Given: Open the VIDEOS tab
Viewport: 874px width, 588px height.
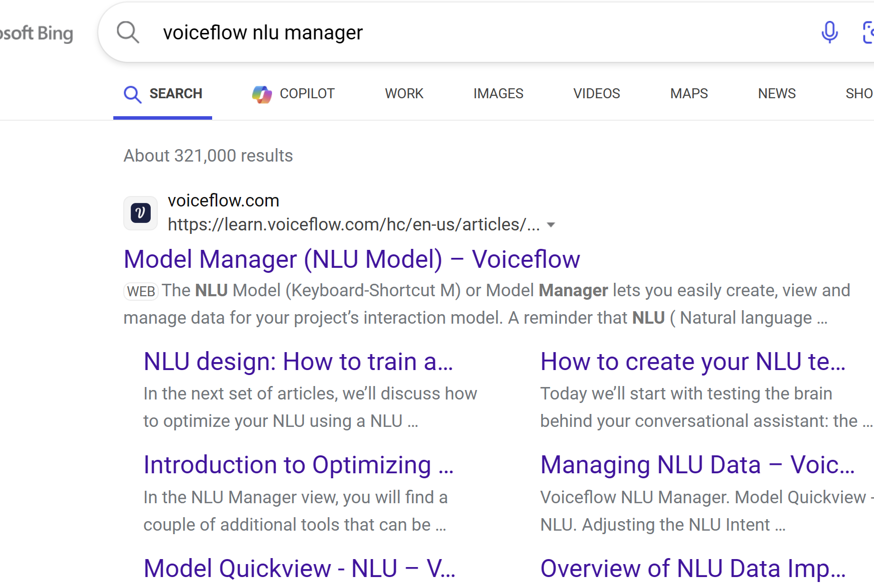Looking at the screenshot, I should (596, 94).
